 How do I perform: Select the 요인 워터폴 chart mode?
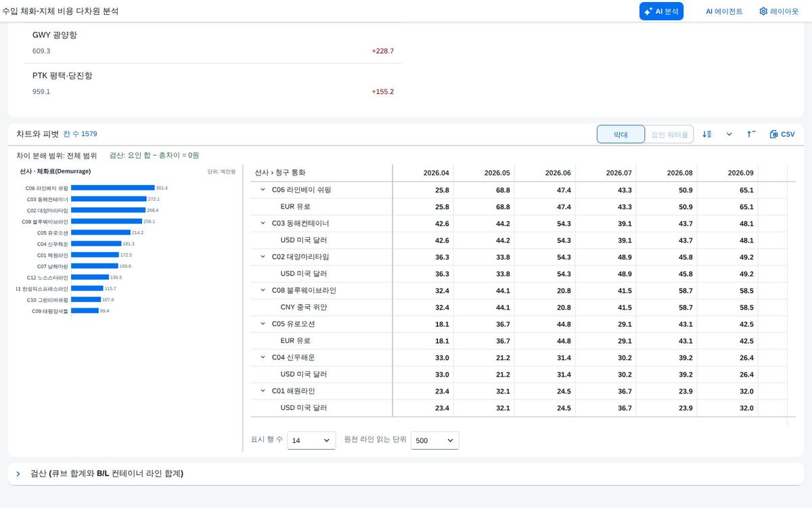pos(669,134)
